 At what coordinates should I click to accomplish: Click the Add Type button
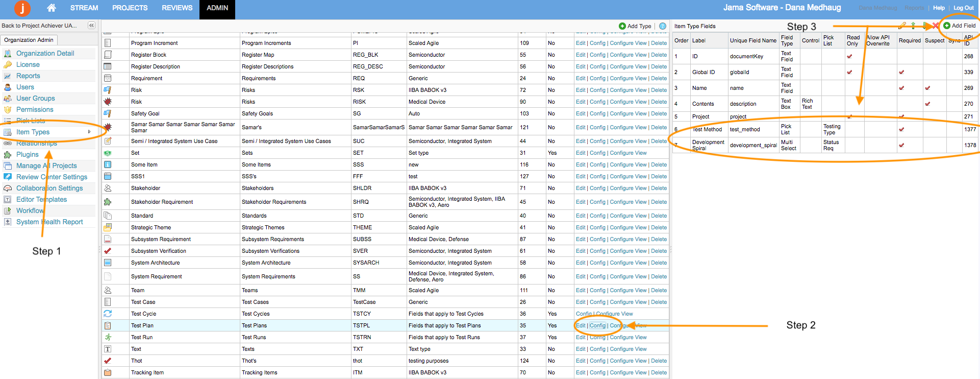point(635,26)
